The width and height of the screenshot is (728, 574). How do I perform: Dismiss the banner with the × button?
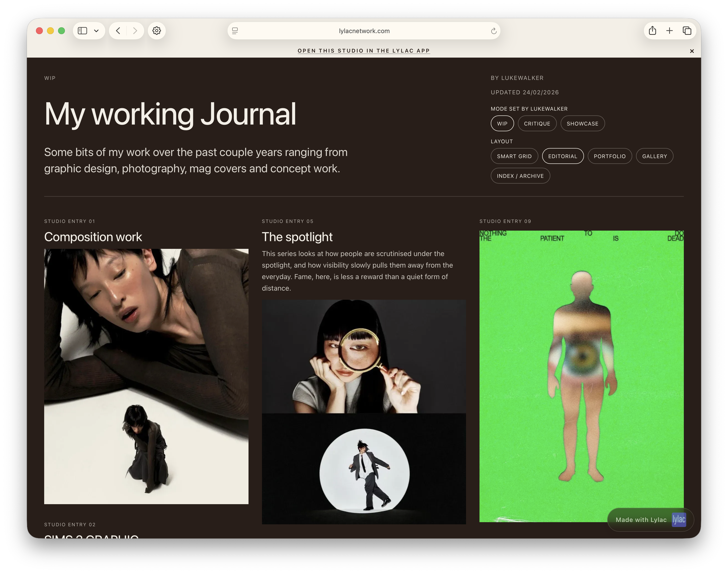coord(692,51)
